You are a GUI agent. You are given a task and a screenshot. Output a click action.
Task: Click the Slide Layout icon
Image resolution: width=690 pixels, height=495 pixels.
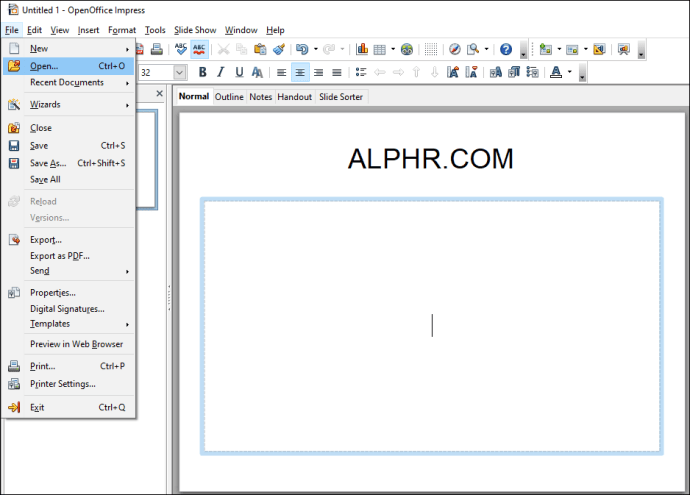pyautogui.click(x=572, y=49)
